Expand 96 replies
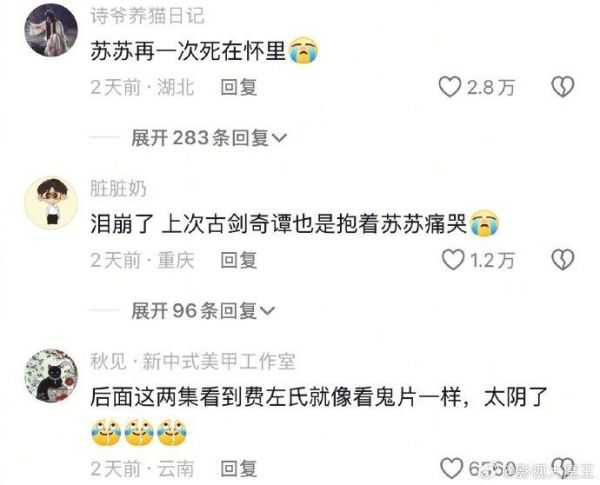The width and height of the screenshot is (600, 485). [203, 310]
